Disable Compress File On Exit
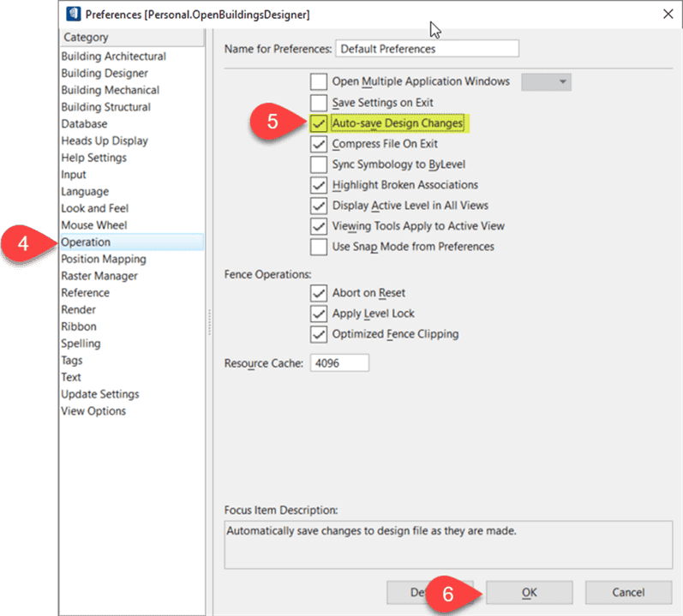 pyautogui.click(x=319, y=144)
